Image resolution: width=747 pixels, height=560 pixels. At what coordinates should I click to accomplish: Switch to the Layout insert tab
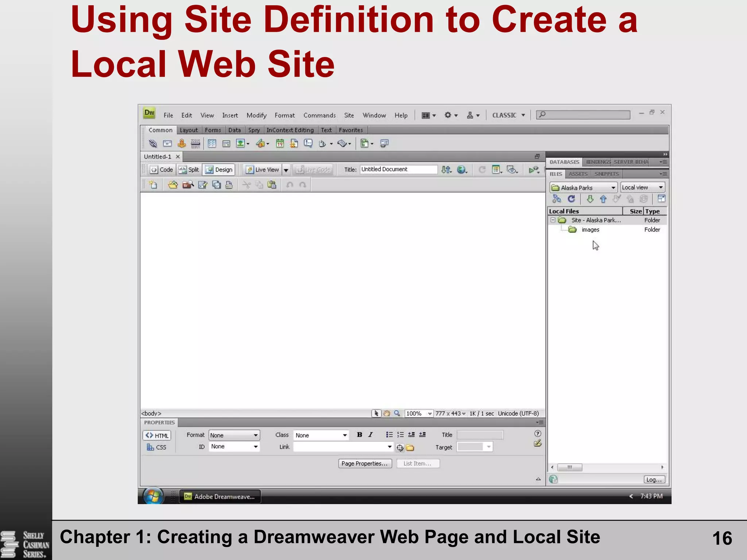click(189, 130)
